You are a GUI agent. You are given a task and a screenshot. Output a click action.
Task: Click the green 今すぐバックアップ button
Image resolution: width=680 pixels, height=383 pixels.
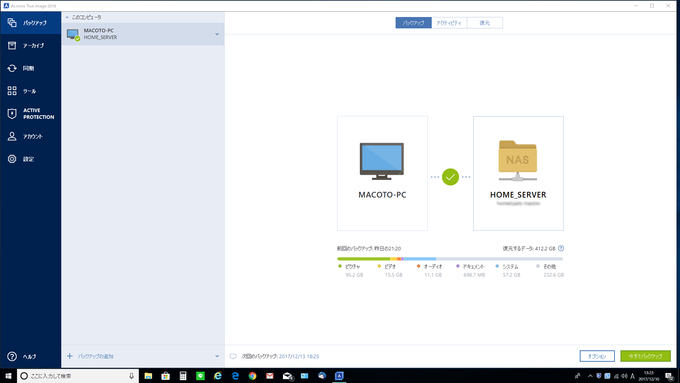coord(645,356)
